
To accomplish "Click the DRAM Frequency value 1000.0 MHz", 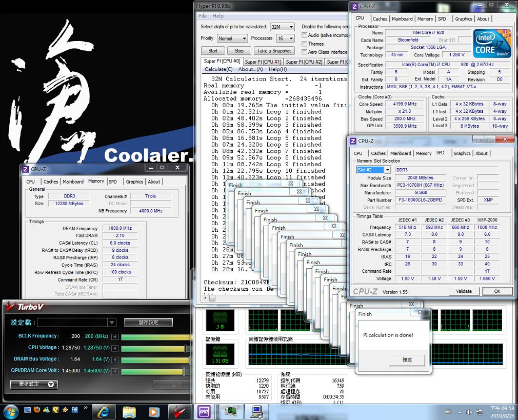I will 120,228.
